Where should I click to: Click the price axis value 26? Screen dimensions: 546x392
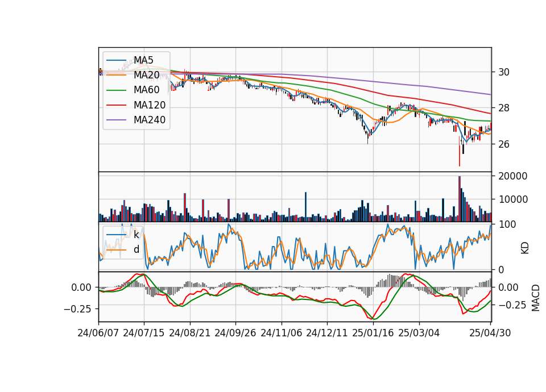pos(503,144)
